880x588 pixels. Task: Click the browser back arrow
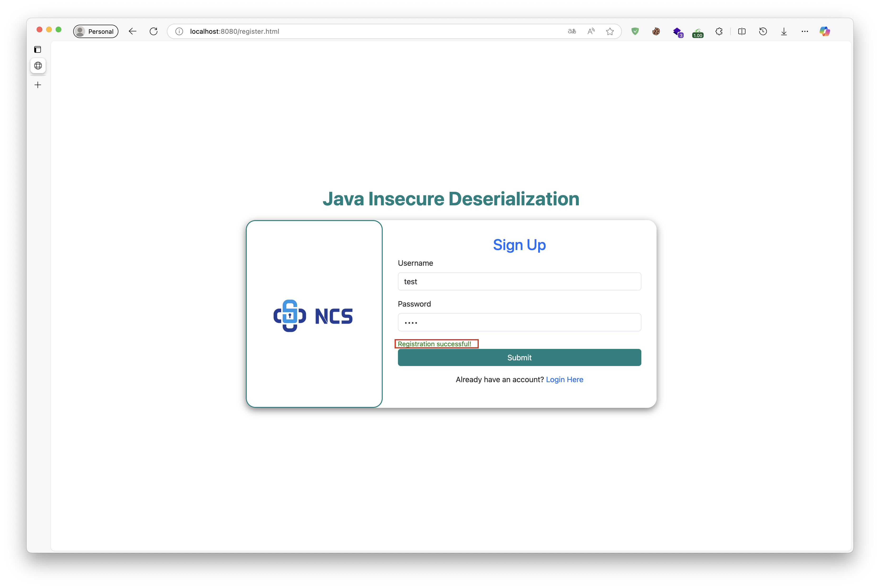[x=132, y=32]
